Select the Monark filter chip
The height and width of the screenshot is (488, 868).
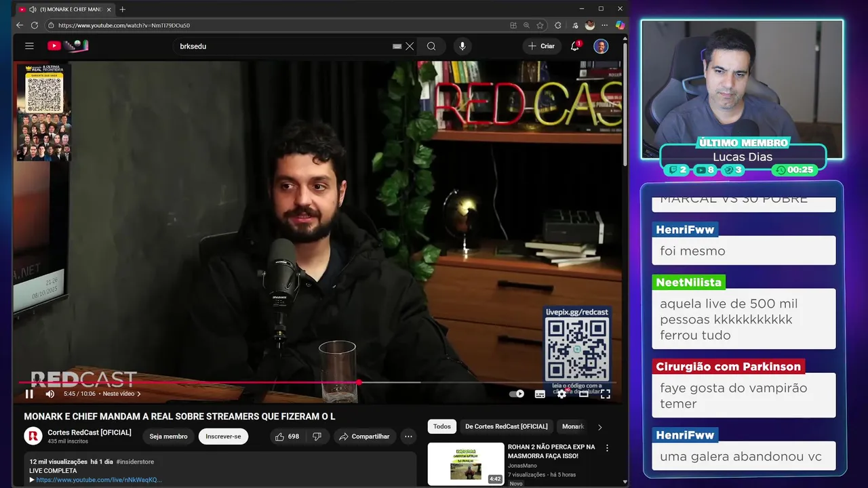click(x=572, y=426)
